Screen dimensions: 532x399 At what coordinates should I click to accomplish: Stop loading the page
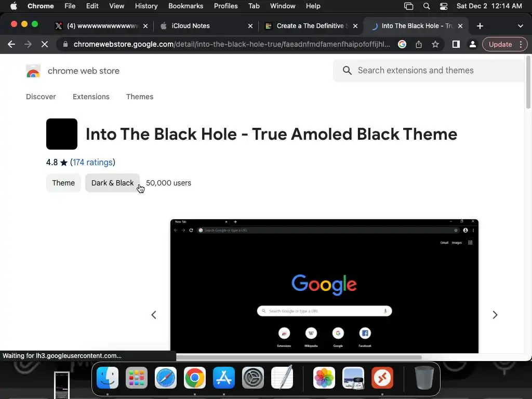point(45,45)
